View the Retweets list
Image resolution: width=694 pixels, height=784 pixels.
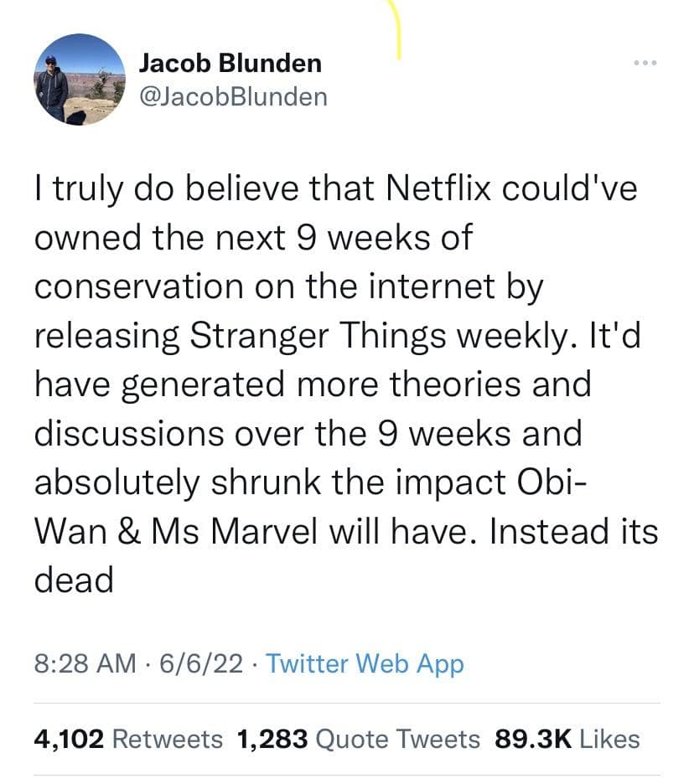167,739
